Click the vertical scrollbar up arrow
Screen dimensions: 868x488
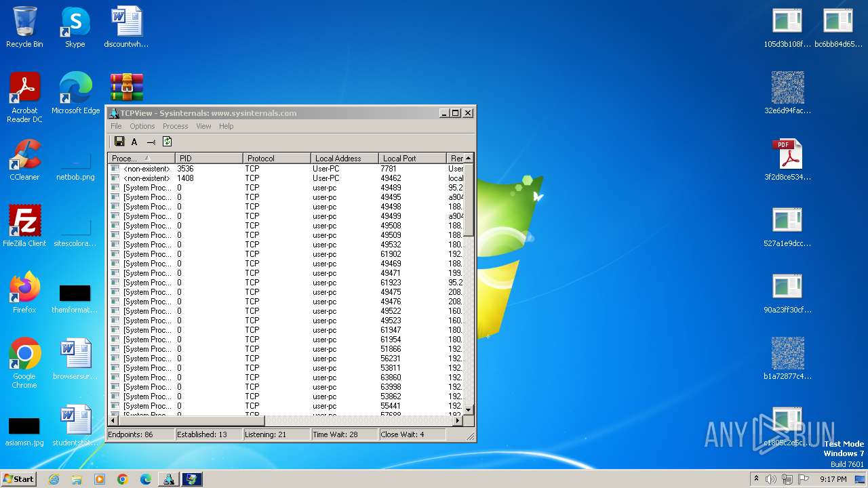(x=468, y=158)
